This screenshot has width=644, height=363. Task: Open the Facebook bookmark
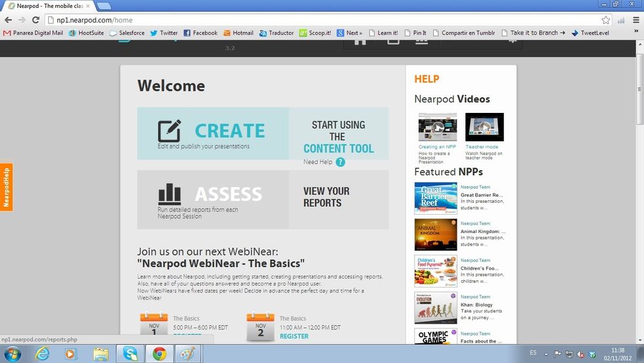coord(200,33)
